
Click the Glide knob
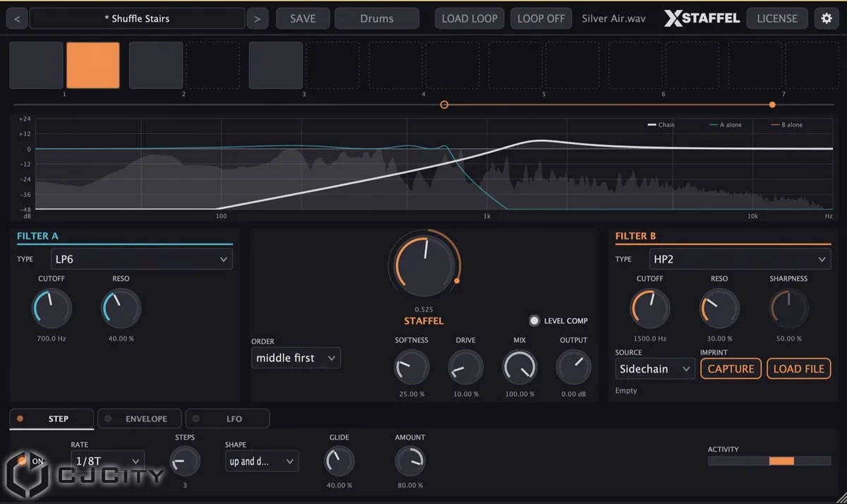click(x=339, y=462)
